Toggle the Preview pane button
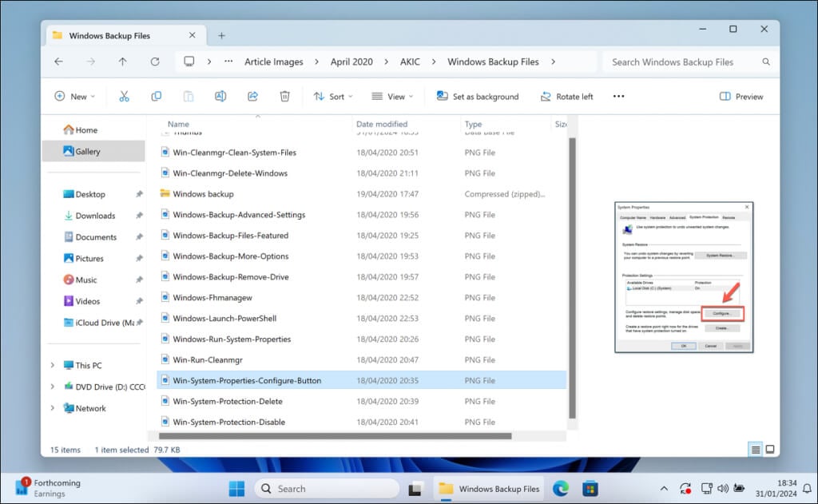The width and height of the screenshot is (818, 504). (x=741, y=97)
